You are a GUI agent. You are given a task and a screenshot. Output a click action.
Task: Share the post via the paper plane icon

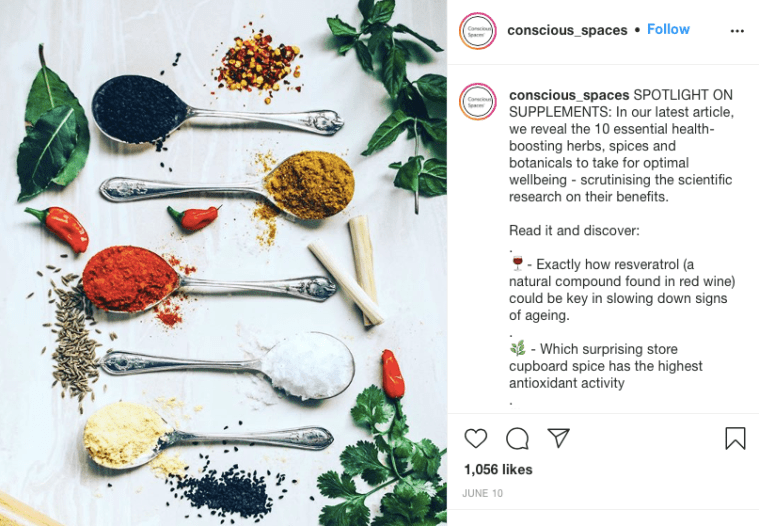558,437
